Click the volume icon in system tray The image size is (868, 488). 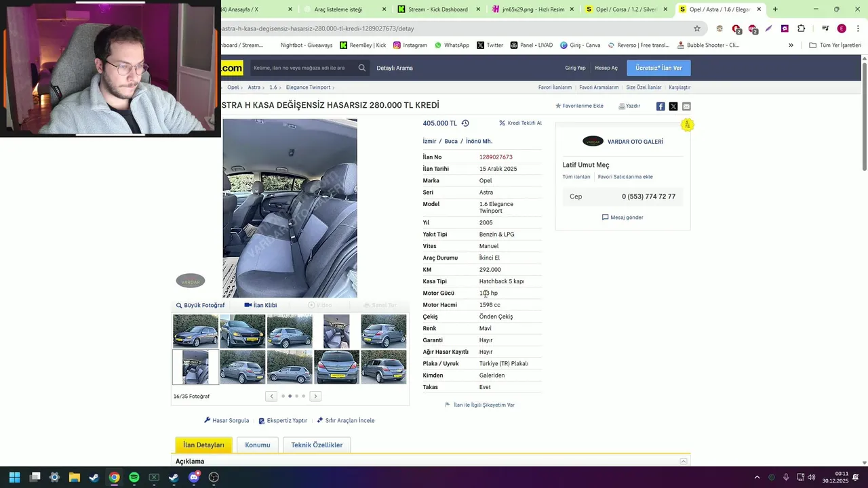812,477
